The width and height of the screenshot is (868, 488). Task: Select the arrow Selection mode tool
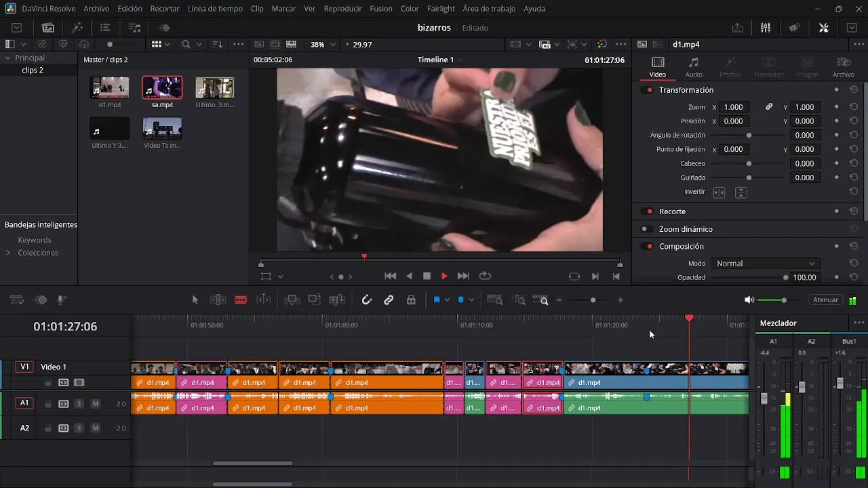195,300
